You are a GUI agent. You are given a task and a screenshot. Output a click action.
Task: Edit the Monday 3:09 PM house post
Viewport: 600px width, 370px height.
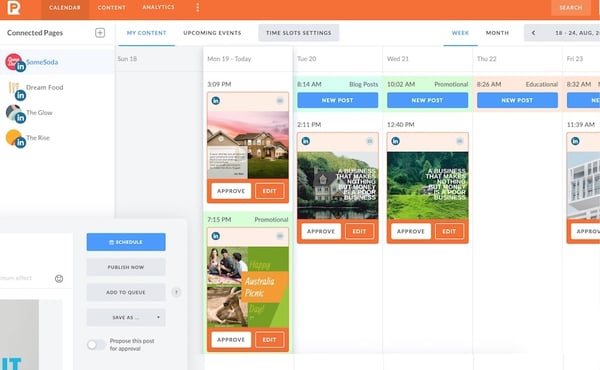coord(269,191)
